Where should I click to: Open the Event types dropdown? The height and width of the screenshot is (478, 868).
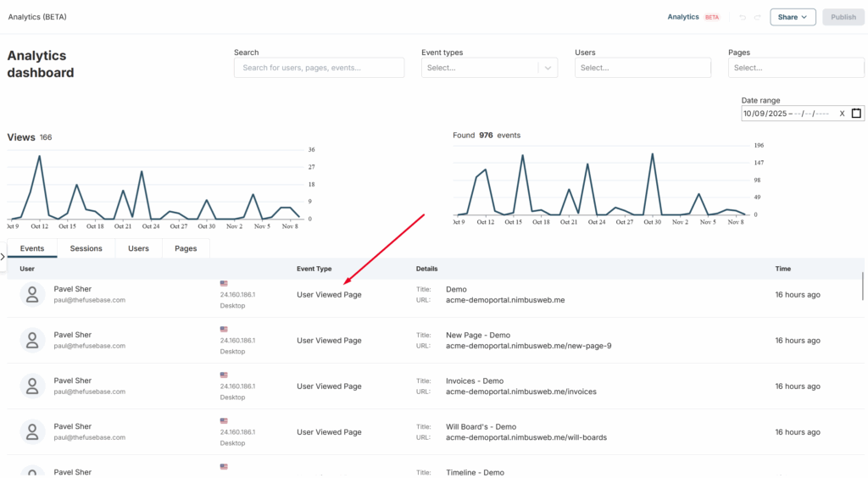pyautogui.click(x=489, y=68)
